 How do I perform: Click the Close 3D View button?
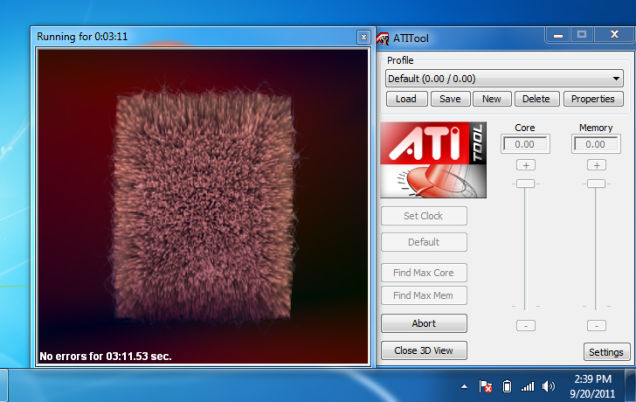click(424, 350)
